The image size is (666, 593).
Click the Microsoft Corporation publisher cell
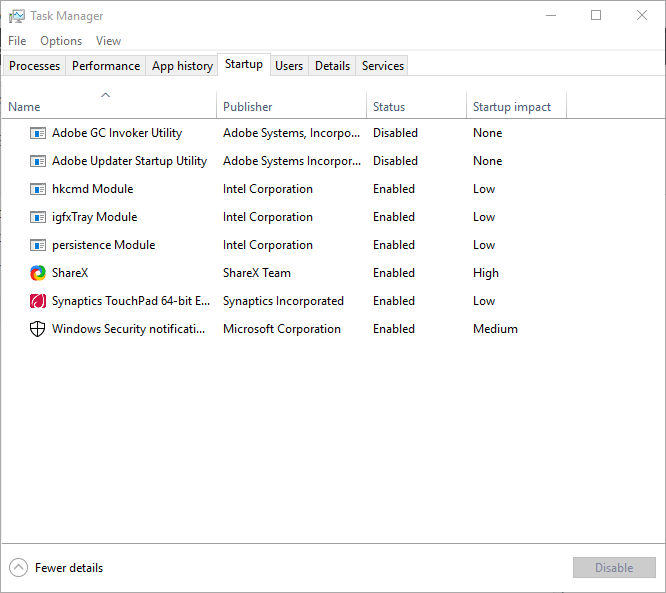pos(282,329)
